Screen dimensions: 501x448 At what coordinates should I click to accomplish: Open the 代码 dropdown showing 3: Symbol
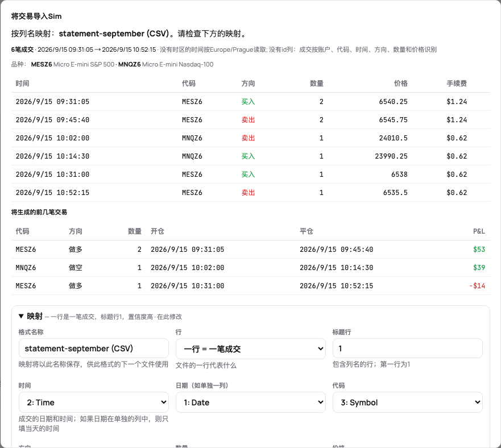[x=407, y=403]
